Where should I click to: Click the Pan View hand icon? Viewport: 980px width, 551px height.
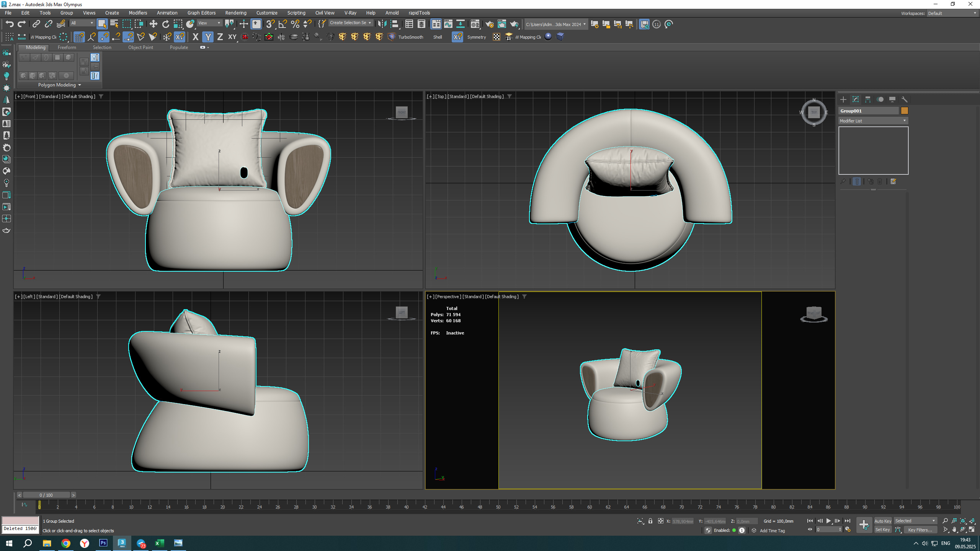click(x=954, y=530)
